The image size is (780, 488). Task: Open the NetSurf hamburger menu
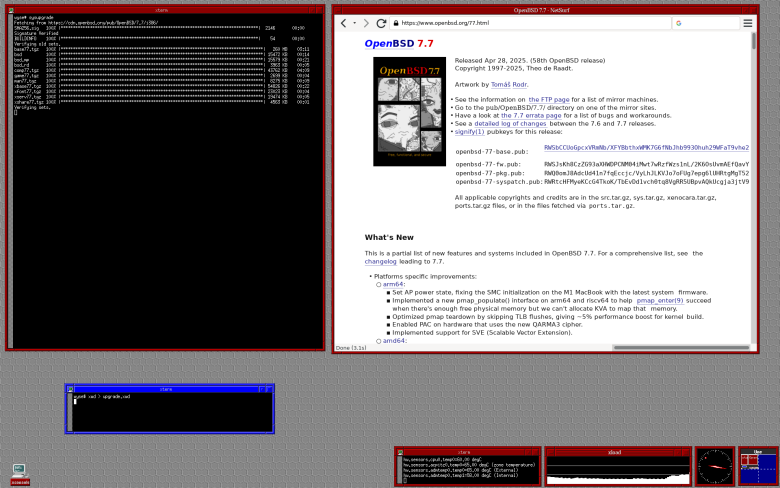[748, 23]
